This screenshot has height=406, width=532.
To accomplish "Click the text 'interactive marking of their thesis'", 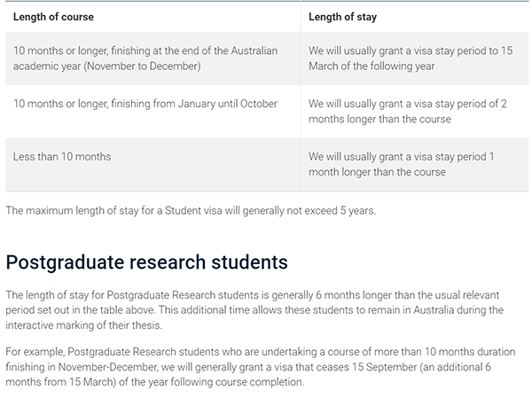I will point(83,325).
